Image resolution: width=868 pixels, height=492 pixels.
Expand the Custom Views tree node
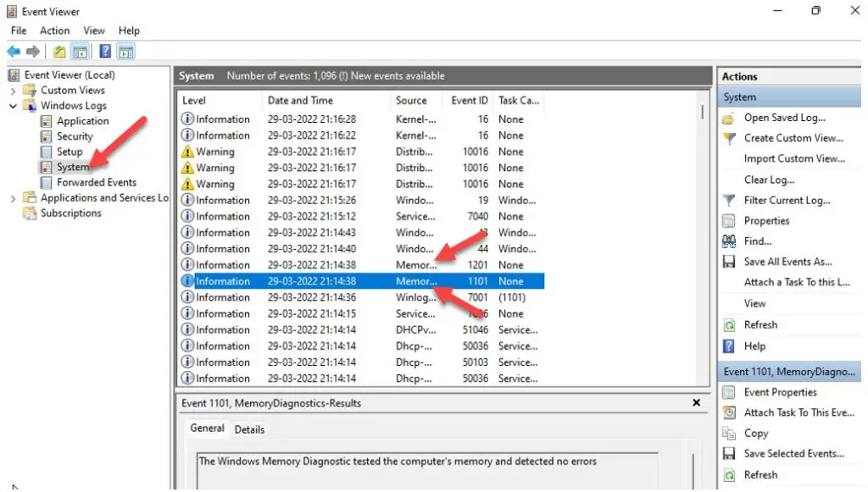coord(14,90)
